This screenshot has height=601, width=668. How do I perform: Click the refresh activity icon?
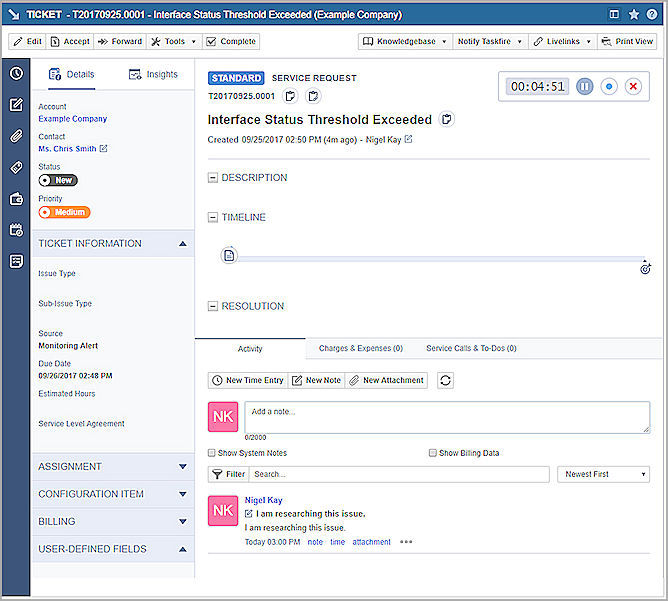click(x=445, y=380)
